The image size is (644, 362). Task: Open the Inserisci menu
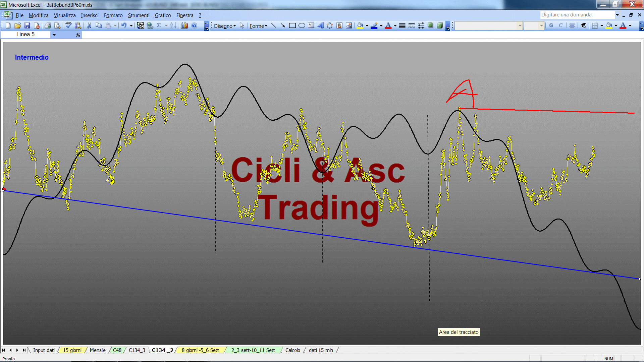[x=90, y=15]
